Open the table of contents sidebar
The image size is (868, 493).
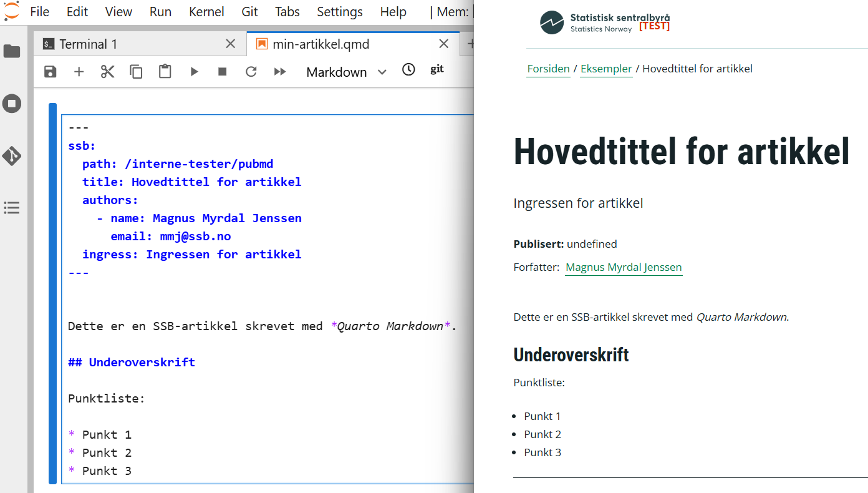click(12, 208)
